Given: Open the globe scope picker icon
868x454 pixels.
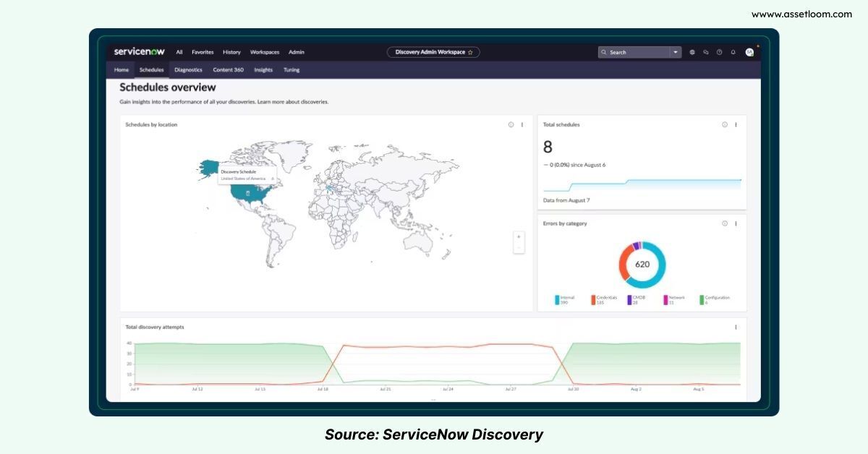Looking at the screenshot, I should click(x=692, y=52).
